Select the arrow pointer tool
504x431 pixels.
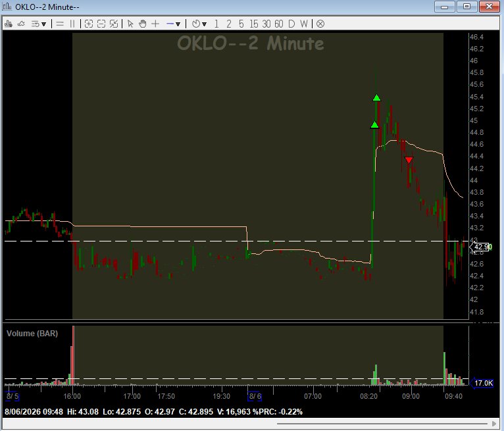[x=130, y=24]
